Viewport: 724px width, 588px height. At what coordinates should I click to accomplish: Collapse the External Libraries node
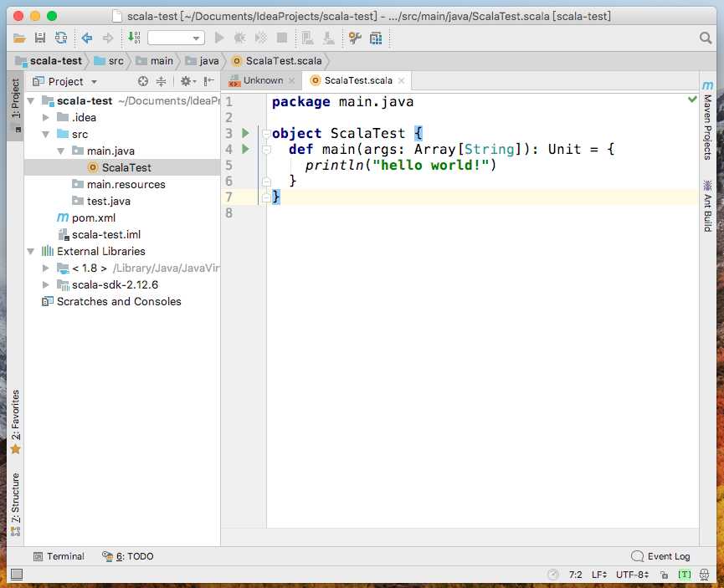tap(31, 252)
